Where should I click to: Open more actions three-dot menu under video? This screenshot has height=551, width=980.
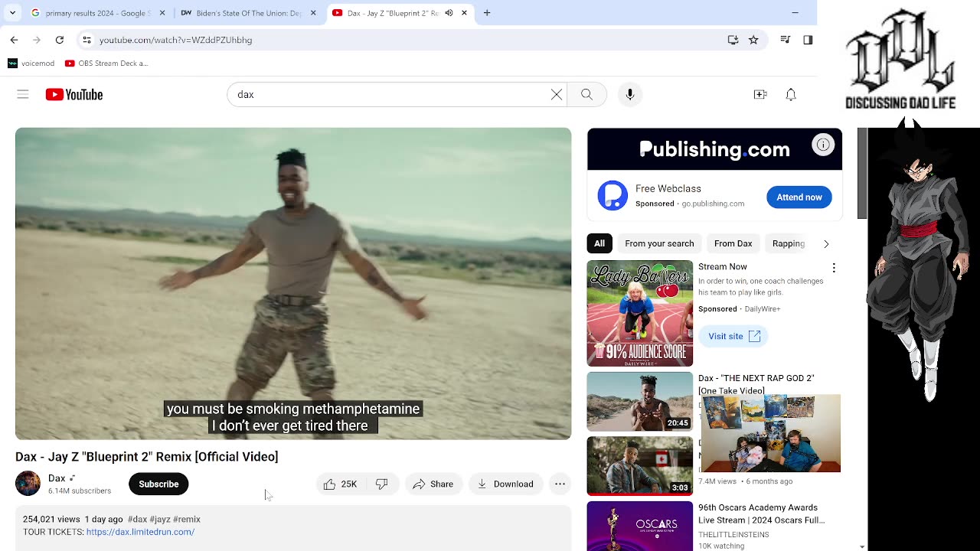coord(560,484)
